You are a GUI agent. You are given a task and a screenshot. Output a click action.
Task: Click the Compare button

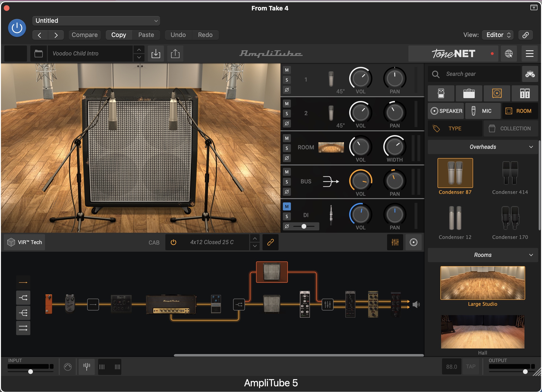[x=85, y=35]
